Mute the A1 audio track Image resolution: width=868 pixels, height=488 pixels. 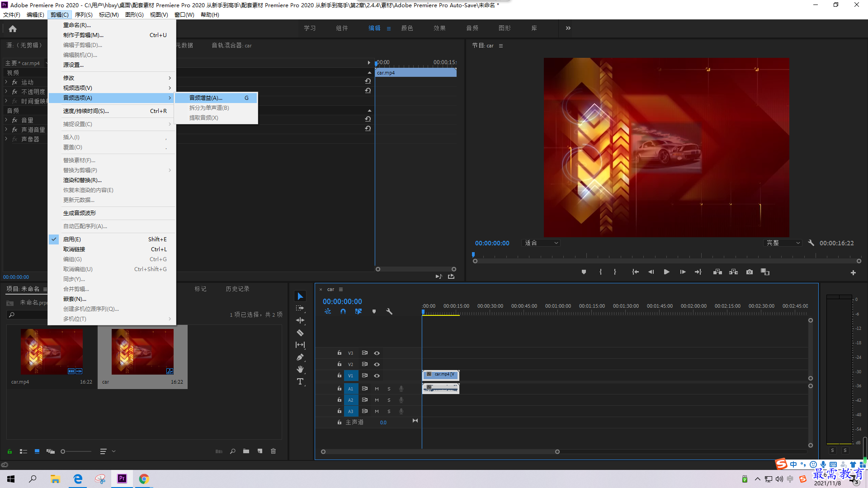(377, 389)
